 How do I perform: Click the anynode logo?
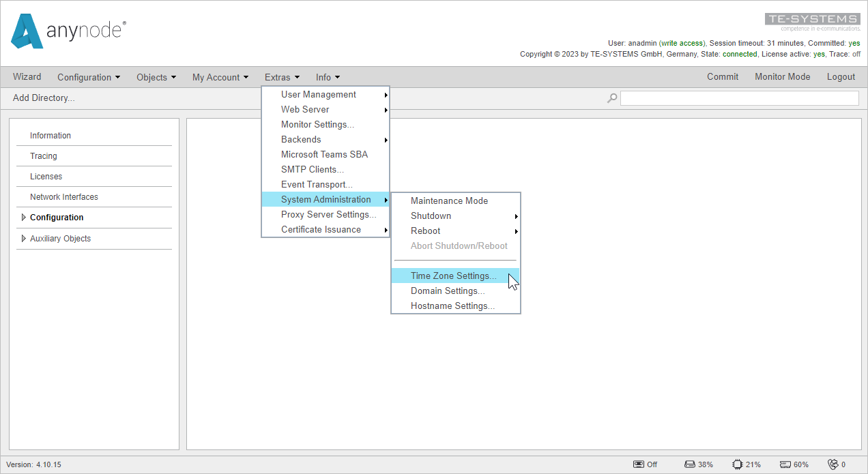point(66,31)
